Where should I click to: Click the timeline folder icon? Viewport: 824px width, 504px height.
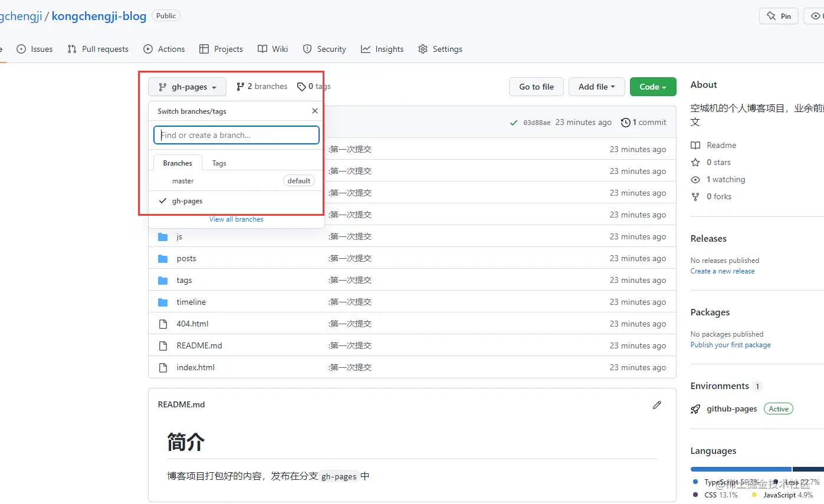tap(163, 302)
